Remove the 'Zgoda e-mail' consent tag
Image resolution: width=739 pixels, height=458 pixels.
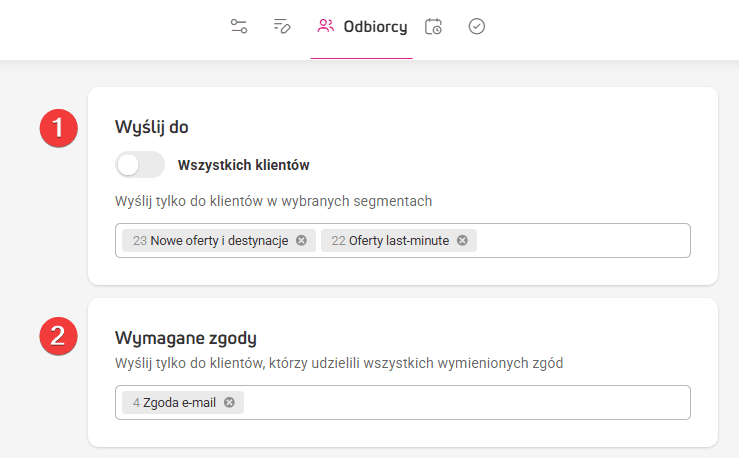pyautogui.click(x=229, y=403)
